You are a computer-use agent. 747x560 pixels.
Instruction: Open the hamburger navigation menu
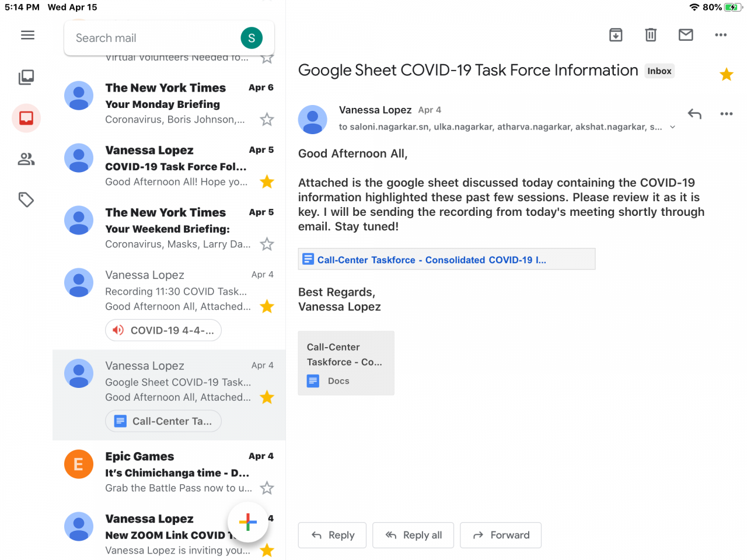click(27, 36)
